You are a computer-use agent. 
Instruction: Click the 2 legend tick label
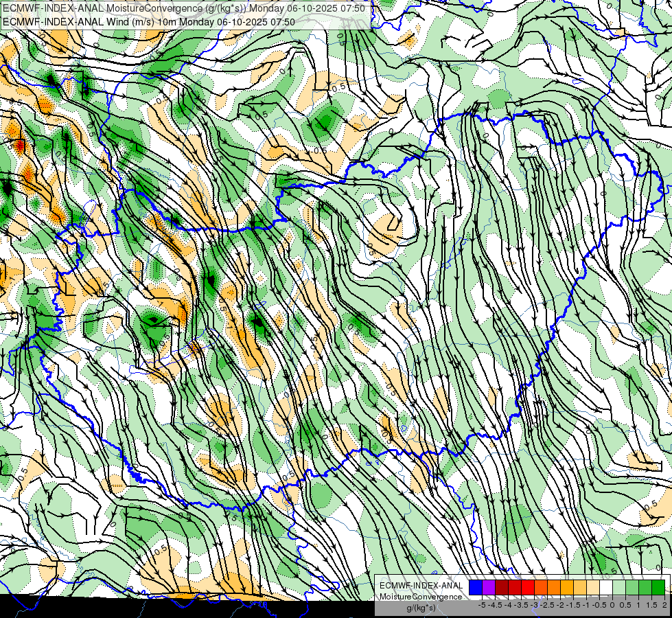(665, 605)
